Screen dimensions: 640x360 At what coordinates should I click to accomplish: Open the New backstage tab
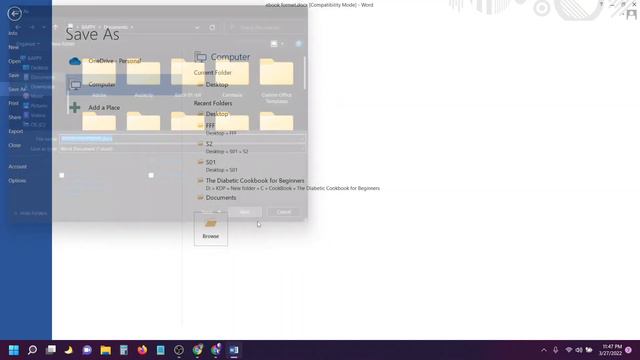point(14,47)
